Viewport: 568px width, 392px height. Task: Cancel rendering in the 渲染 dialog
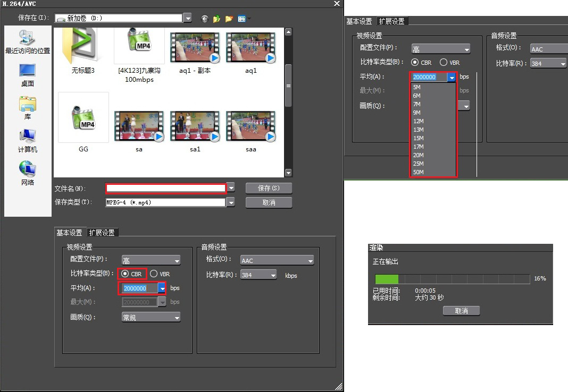(x=461, y=311)
